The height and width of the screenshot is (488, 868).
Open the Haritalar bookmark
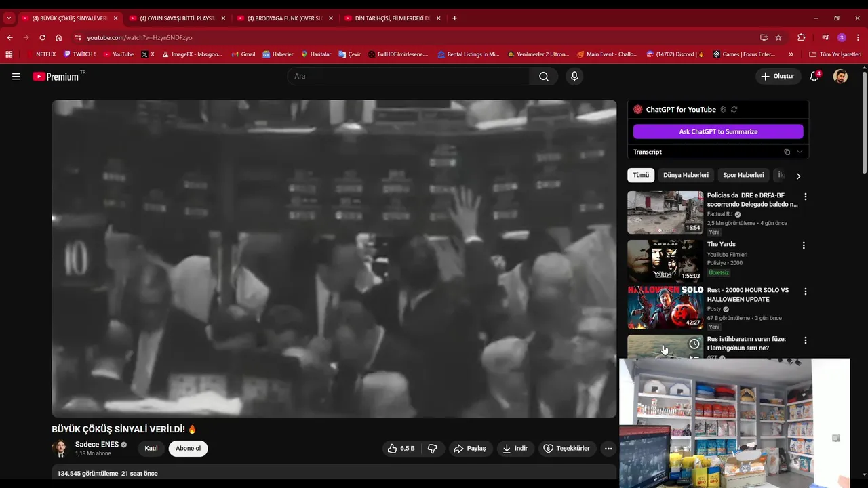(x=316, y=54)
